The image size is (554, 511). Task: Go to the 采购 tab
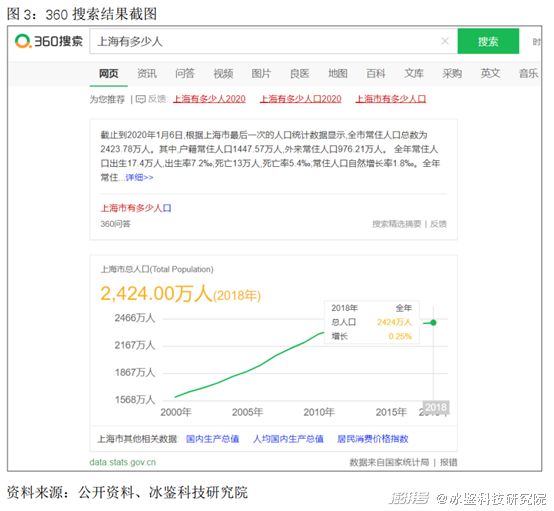[452, 74]
